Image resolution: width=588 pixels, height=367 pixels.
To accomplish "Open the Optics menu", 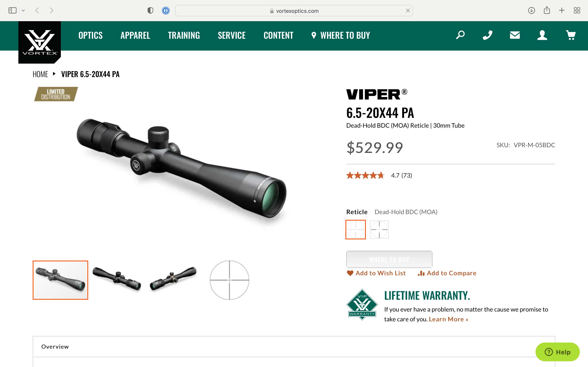I will click(90, 35).
